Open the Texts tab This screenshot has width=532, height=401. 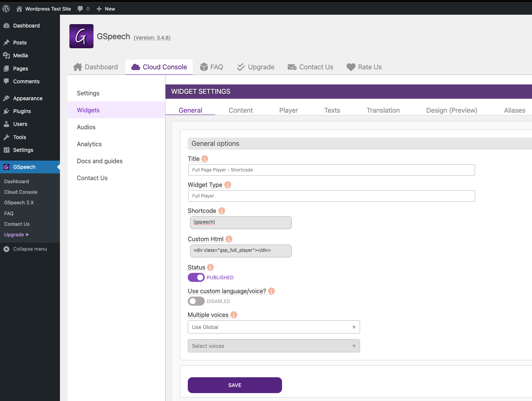[332, 110]
